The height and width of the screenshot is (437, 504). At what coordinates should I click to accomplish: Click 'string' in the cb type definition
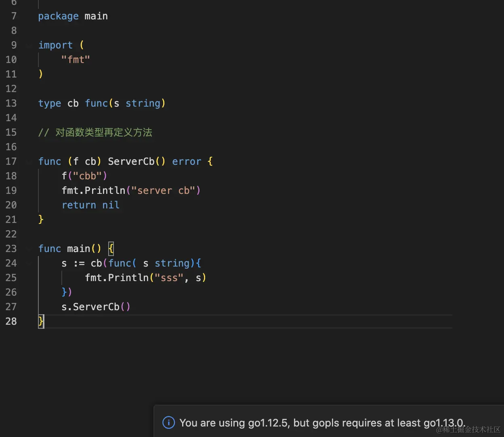pyautogui.click(x=143, y=104)
